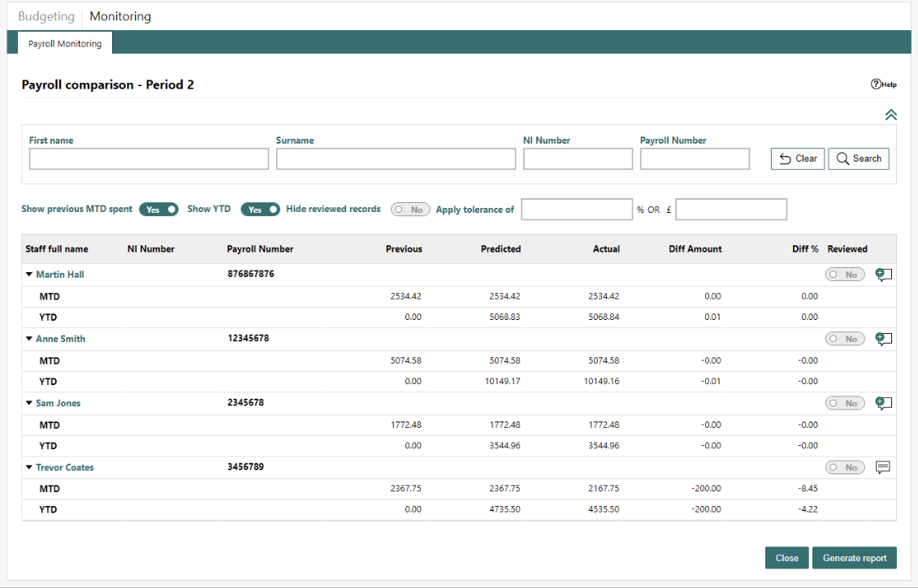This screenshot has width=918, height=588.
Task: Switch to the Budgeting section
Action: click(x=46, y=15)
